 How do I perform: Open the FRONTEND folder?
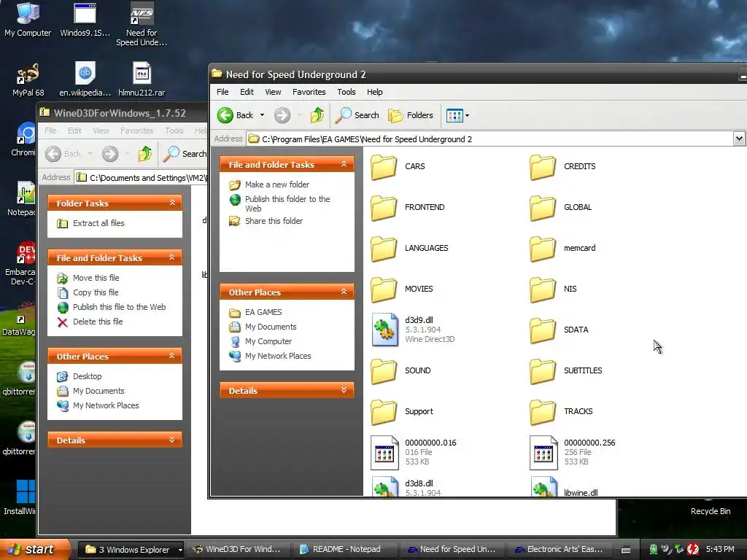tap(407, 208)
